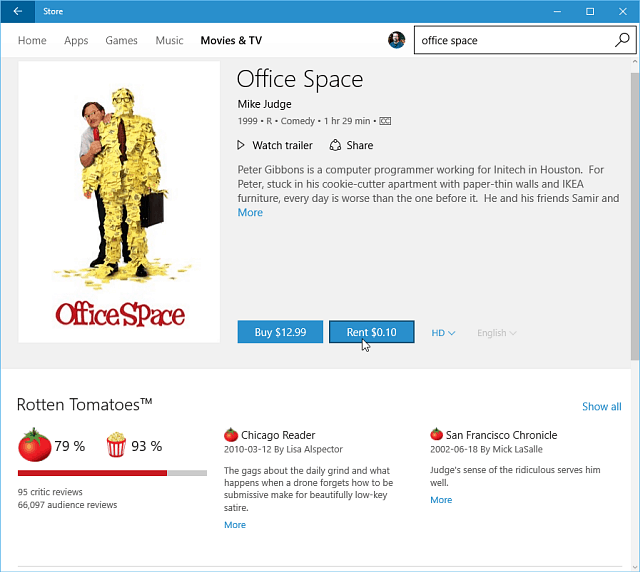The height and width of the screenshot is (572, 640).
Task: Click the audience score popcorn icon
Action: point(116,445)
